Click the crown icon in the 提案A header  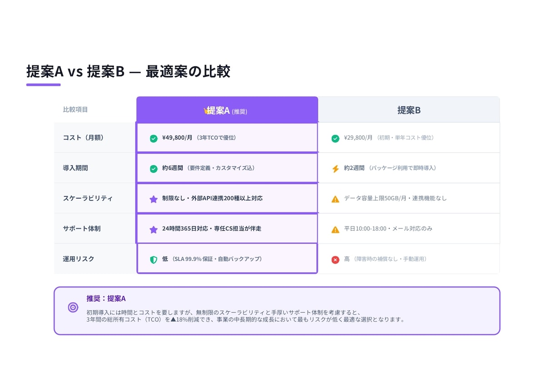[206, 110]
